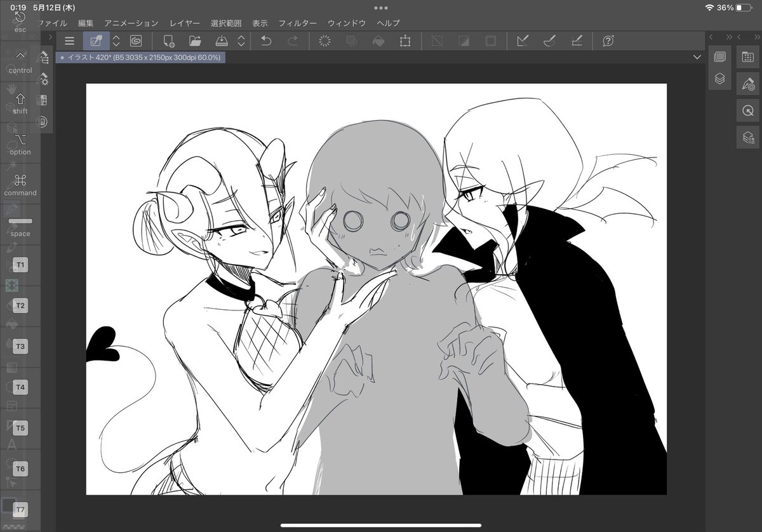Tap the command modifier key

click(x=20, y=185)
